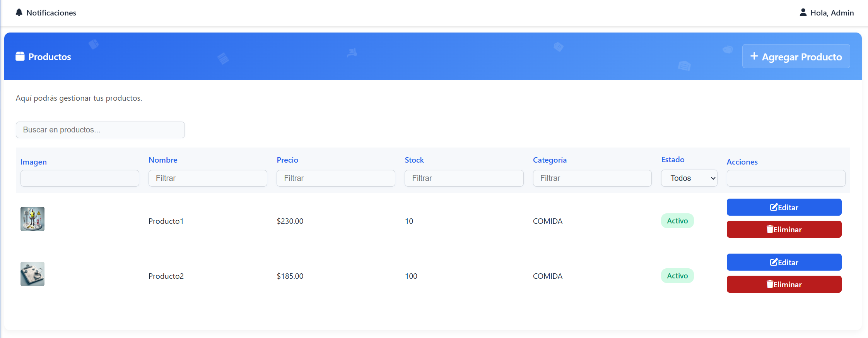
Task: Click the edit pencil icon for Producto1
Action: pos(773,208)
